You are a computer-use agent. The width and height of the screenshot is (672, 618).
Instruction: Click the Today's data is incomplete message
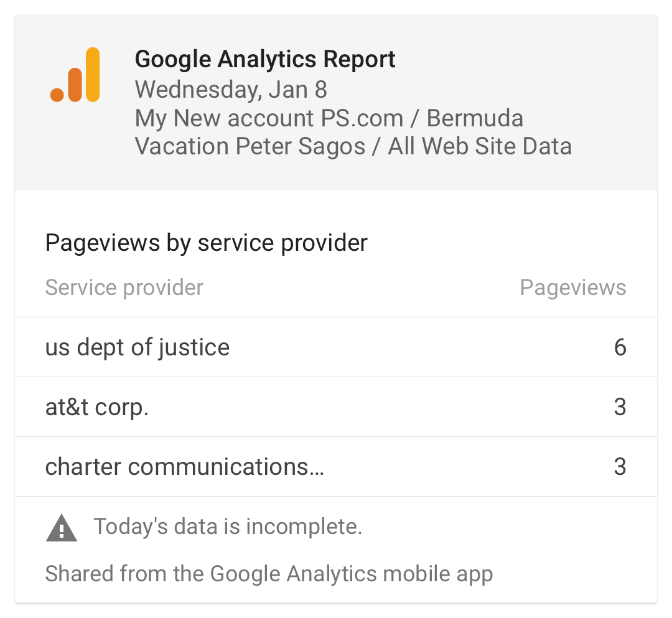[x=228, y=527]
